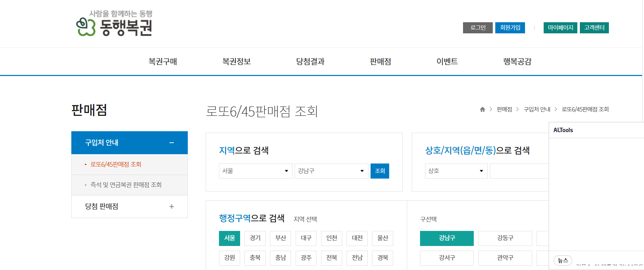Viewport: 644px width, 270px height.
Task: Click the 구입처 안내 breadcrumb link
Action: (537, 109)
